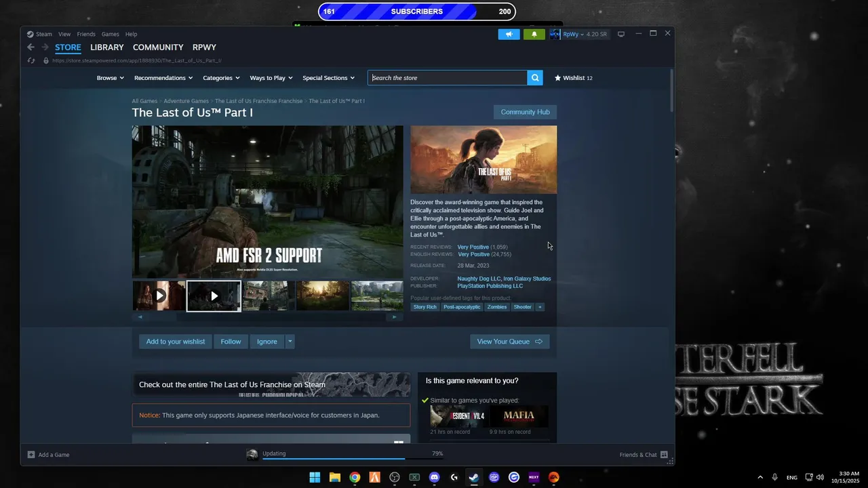
Task: Open the Browse dropdown
Action: (110, 78)
